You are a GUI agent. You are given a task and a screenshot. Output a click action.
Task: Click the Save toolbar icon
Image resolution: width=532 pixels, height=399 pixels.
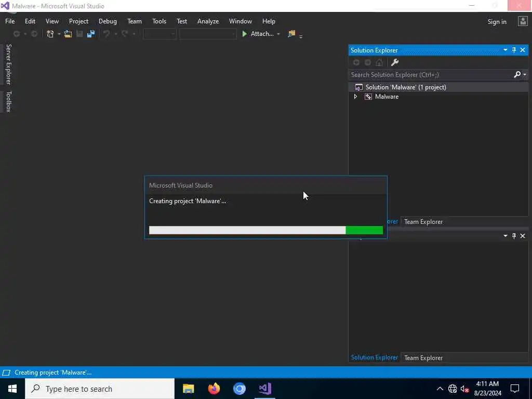[x=79, y=34]
